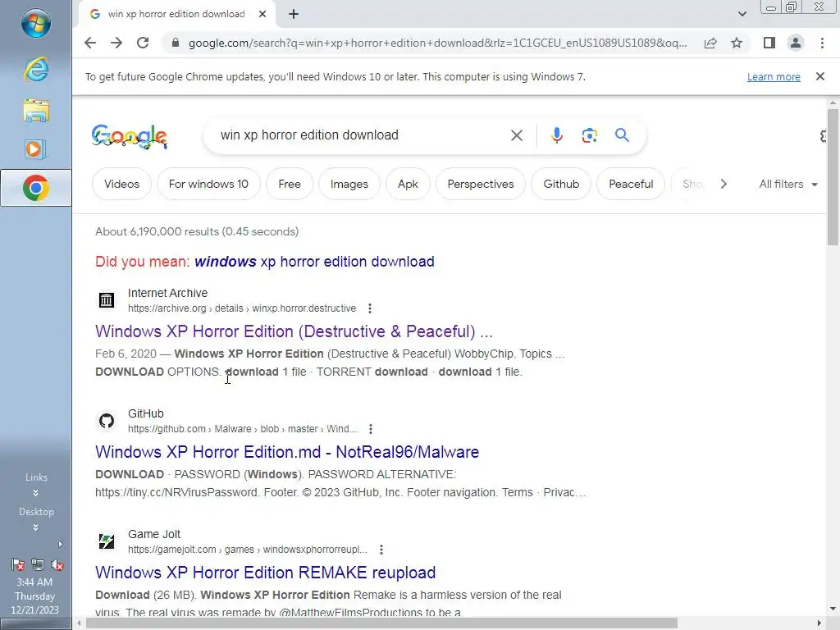Viewport: 840px width, 630px height.
Task: Go back with the browser back arrow
Action: point(90,43)
